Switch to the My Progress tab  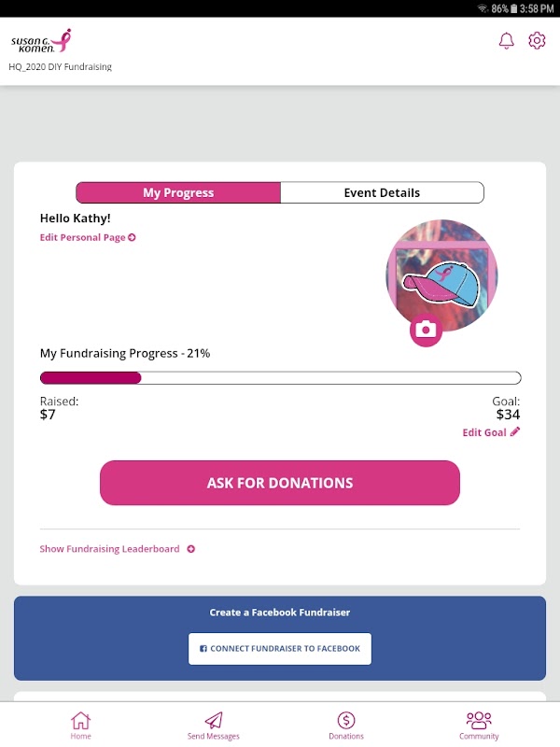(178, 192)
